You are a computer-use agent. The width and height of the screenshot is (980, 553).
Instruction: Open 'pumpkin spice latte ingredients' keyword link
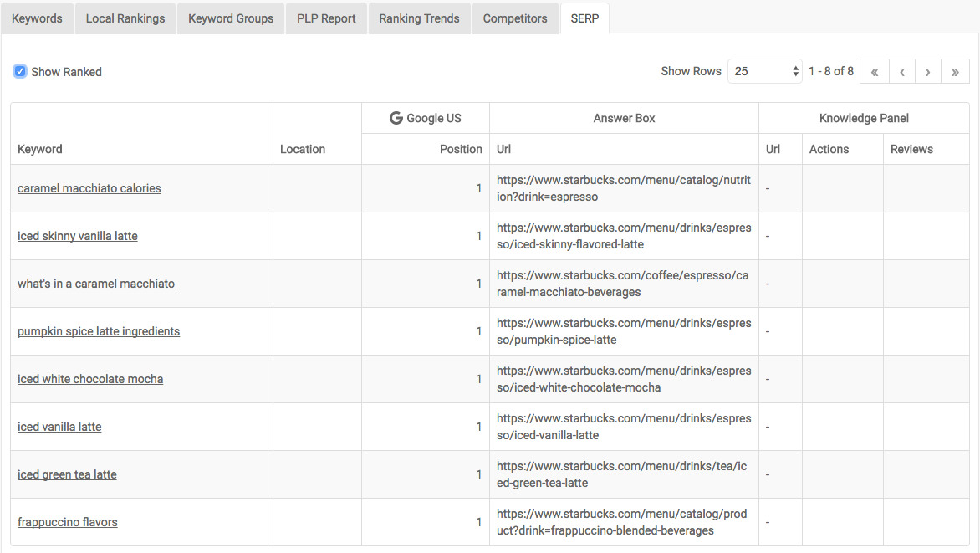[x=98, y=331]
